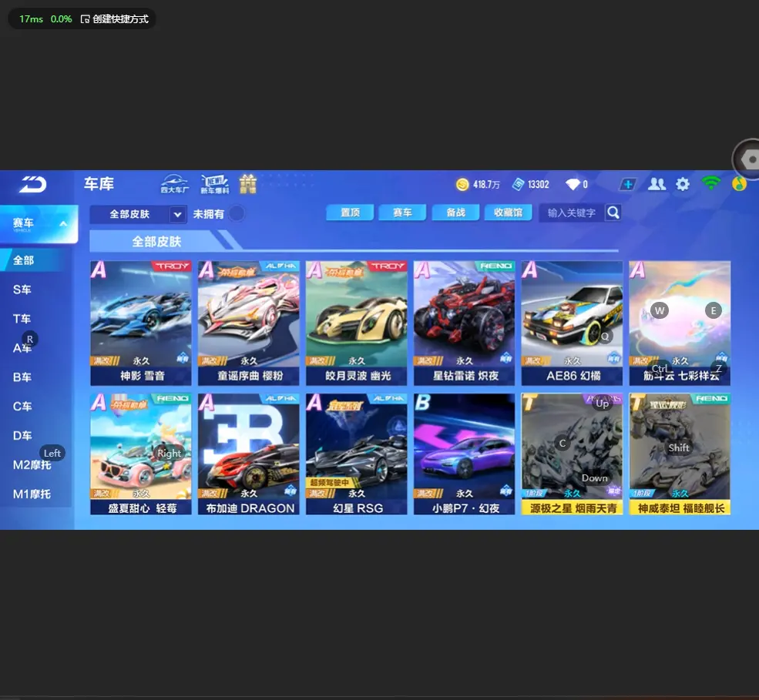Pick the 小鹏P7·幻夜 car card
Image resolution: width=759 pixels, height=700 pixels.
tap(464, 454)
